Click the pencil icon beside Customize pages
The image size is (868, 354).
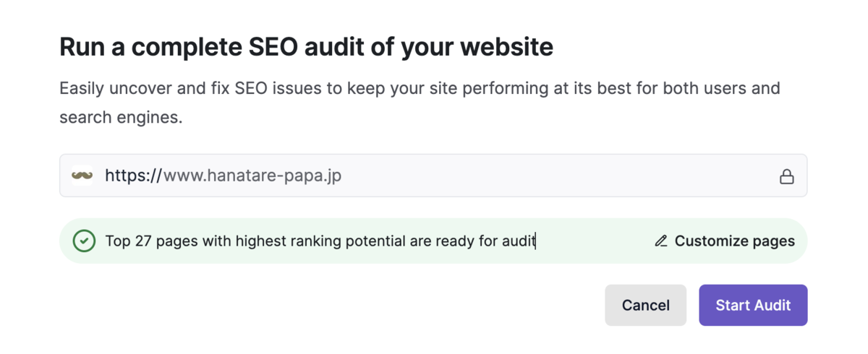coord(660,241)
